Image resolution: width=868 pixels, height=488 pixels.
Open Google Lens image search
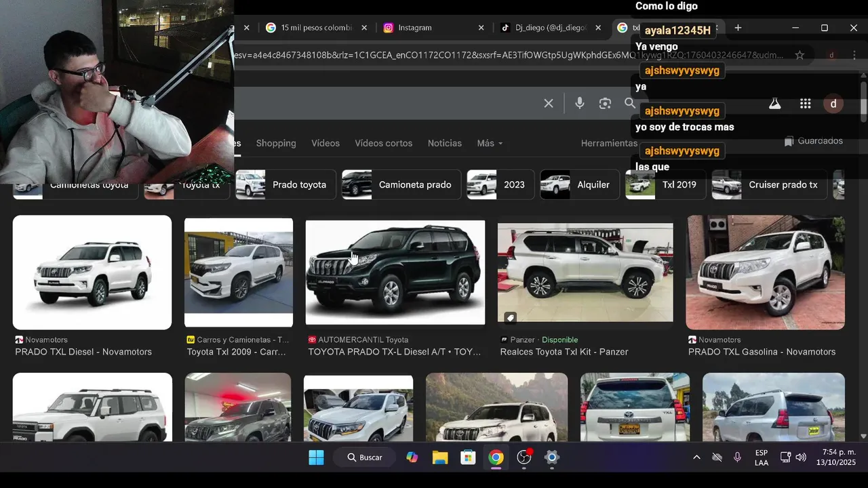[x=605, y=103]
